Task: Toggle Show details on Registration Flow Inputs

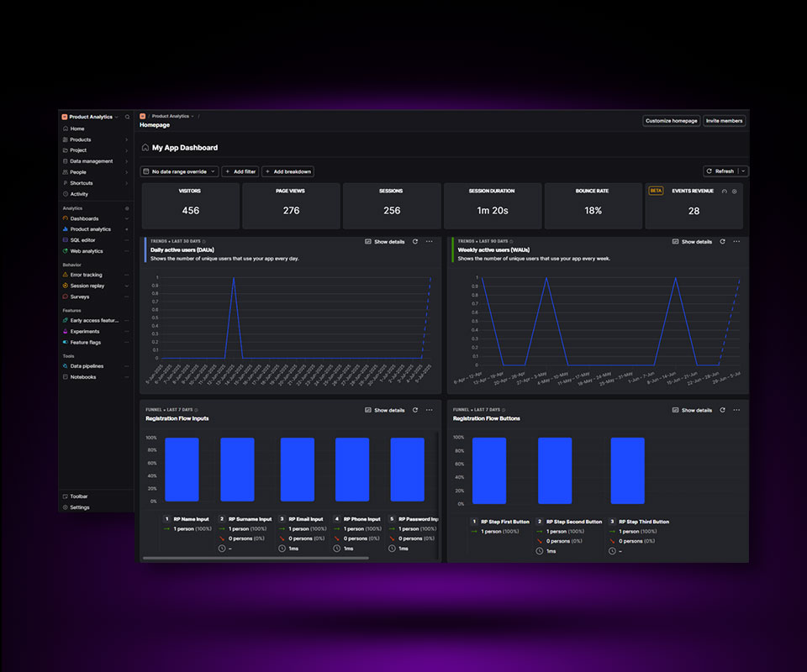Action: (x=385, y=411)
